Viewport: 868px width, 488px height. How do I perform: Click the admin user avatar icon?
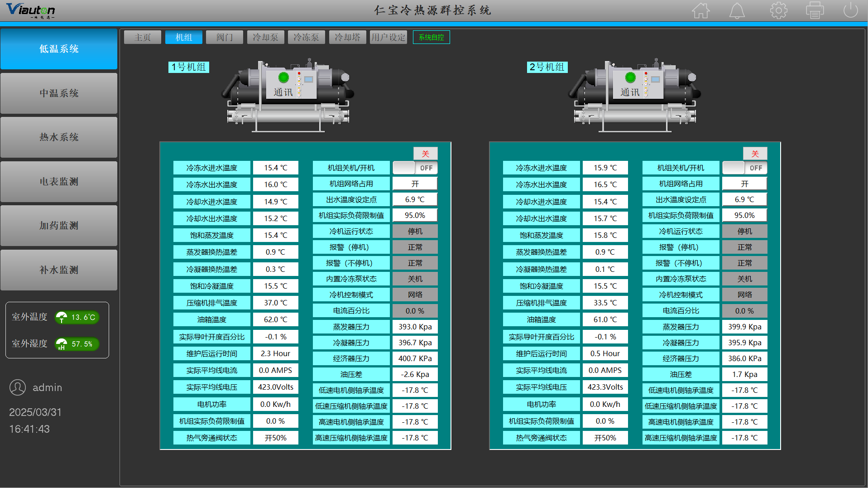click(x=18, y=387)
